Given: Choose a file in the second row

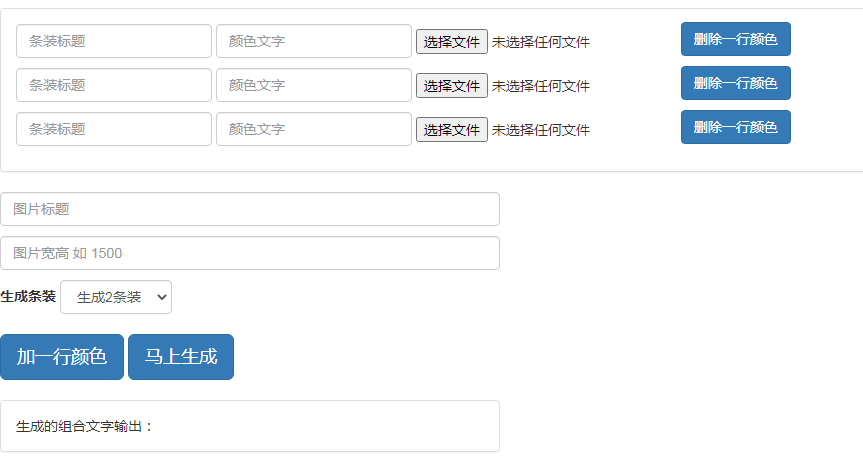Looking at the screenshot, I should point(452,86).
